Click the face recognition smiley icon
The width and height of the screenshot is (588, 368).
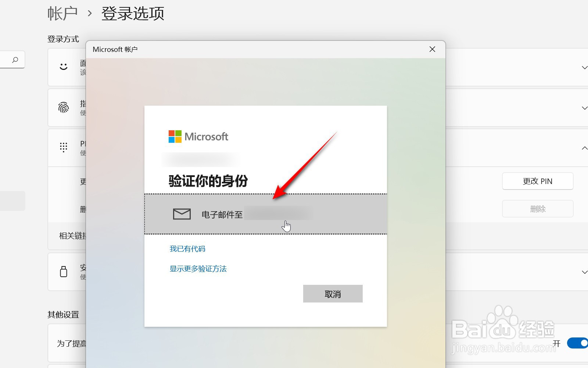tap(64, 67)
